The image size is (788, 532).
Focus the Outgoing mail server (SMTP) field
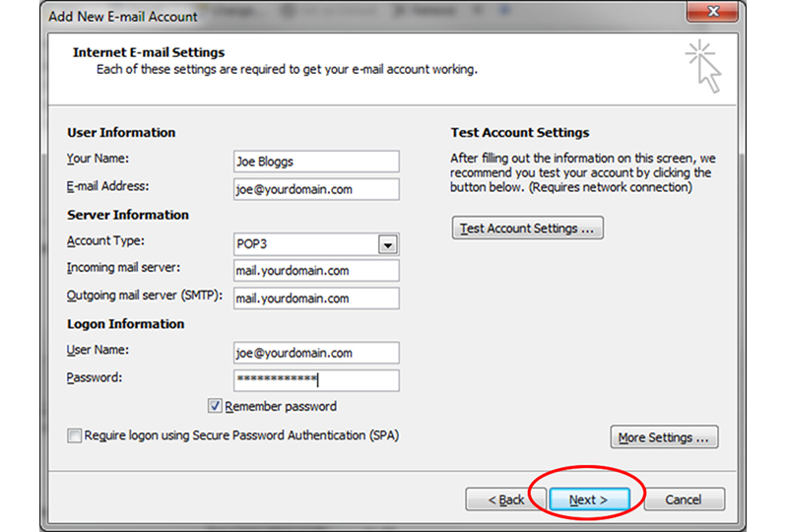point(316,299)
